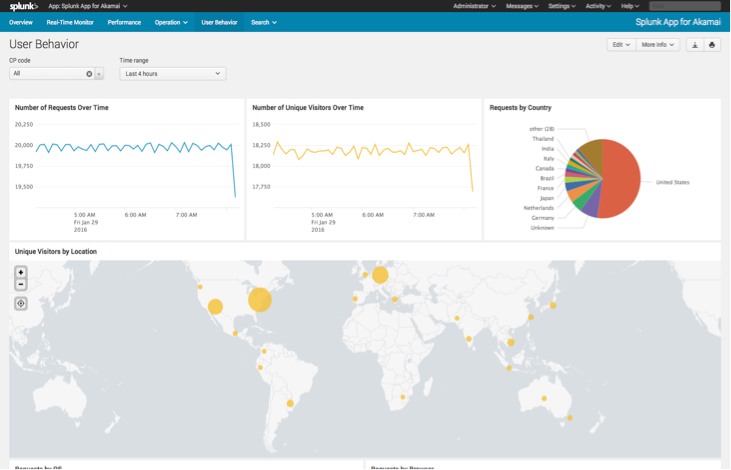Click the top-right search field

point(685,6)
